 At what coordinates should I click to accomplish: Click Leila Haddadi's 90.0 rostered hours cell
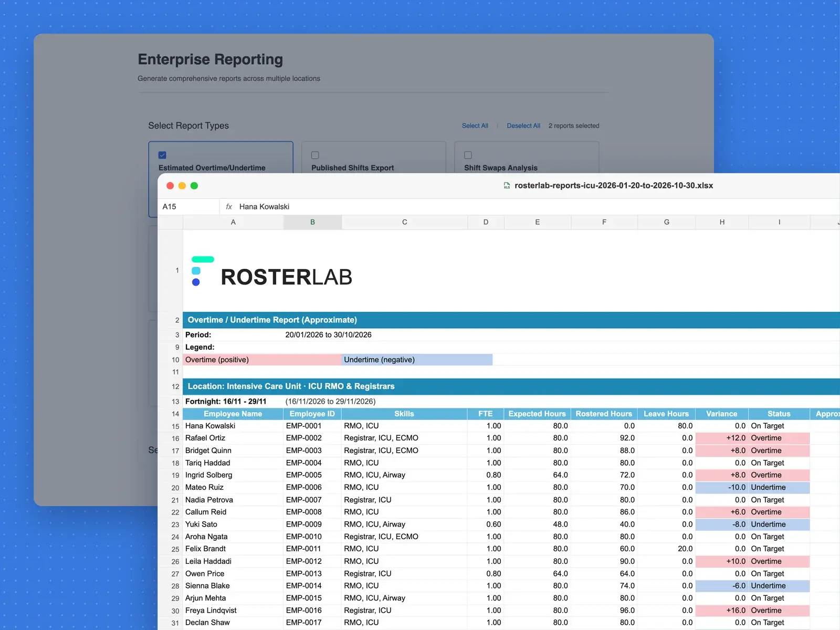[x=604, y=561]
